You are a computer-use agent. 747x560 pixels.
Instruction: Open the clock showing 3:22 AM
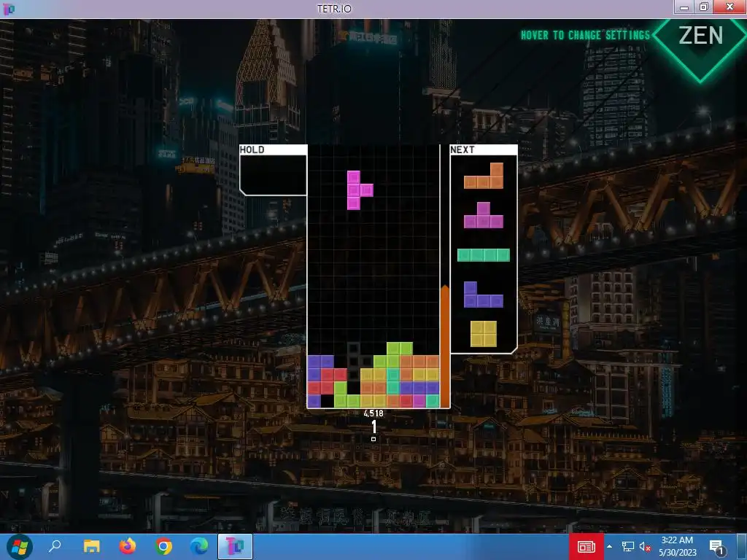coord(678,546)
